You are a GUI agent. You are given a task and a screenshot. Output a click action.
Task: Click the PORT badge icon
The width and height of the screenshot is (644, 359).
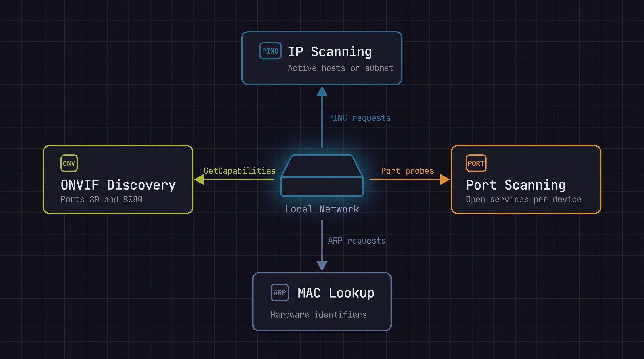point(476,163)
